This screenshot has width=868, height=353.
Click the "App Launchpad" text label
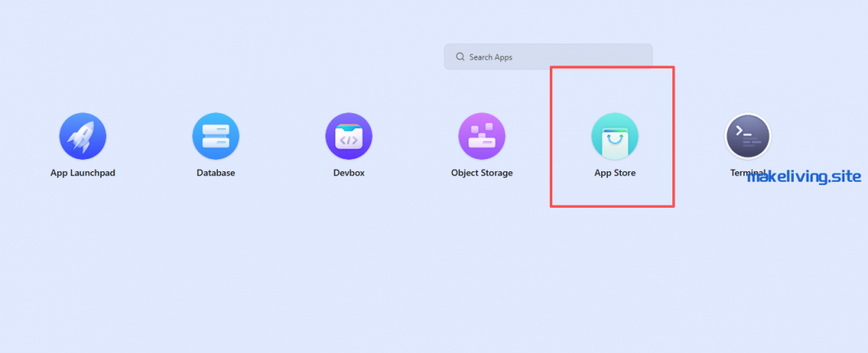82,173
